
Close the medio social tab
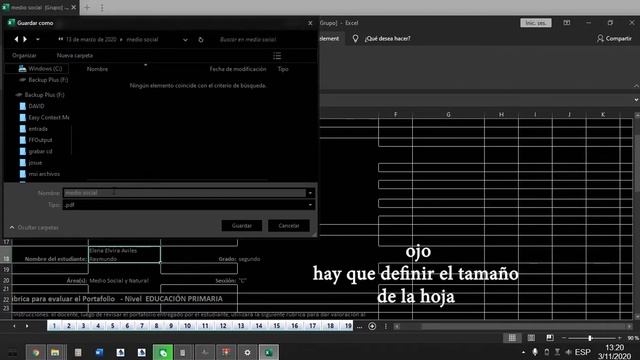click(x=73, y=7)
